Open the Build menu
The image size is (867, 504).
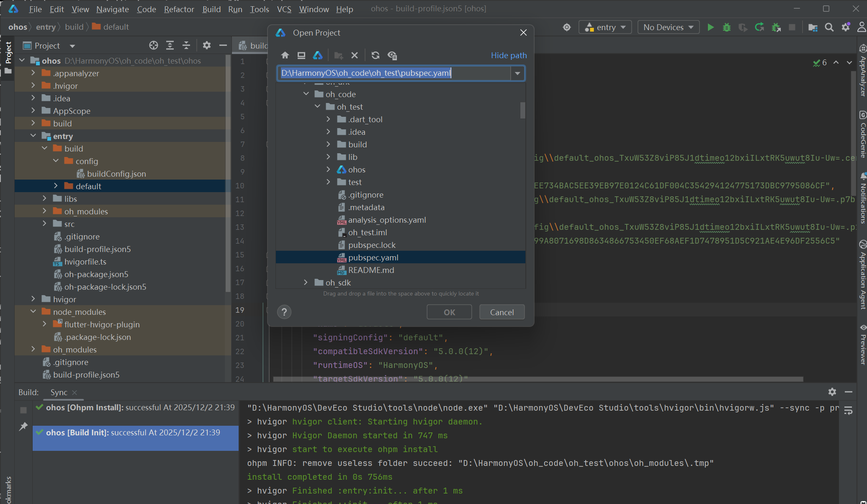211,9
